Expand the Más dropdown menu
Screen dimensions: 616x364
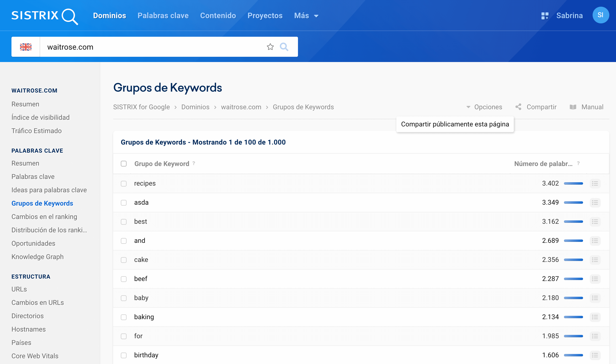point(306,16)
